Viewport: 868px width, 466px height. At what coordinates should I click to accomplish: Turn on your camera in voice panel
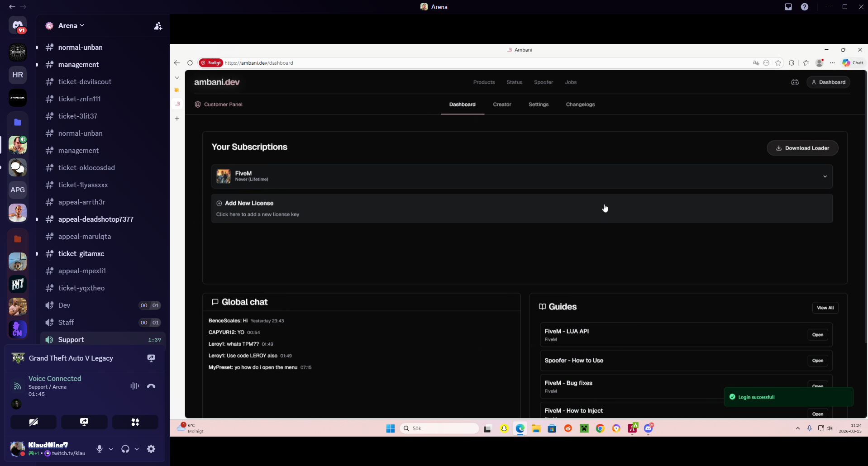[x=33, y=422]
